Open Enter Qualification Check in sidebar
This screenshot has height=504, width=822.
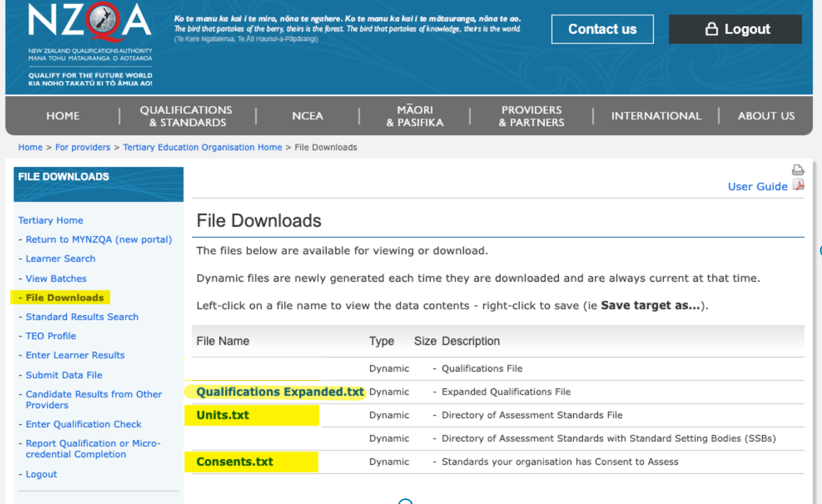tap(83, 424)
